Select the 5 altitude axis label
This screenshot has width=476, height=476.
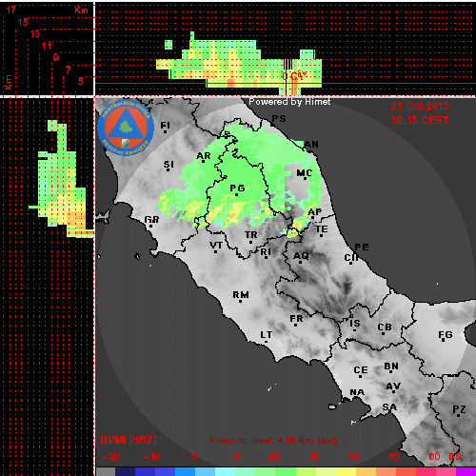(81, 81)
